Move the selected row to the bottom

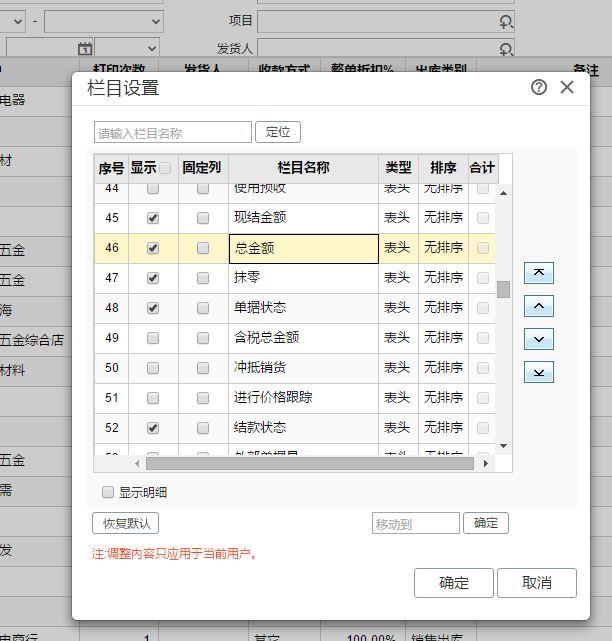coord(538,372)
